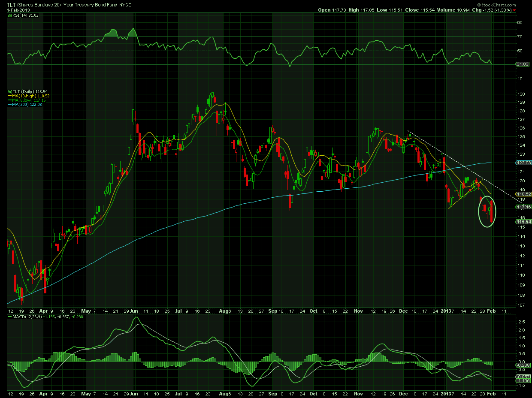Click the Jun label on the bottom MACD date axis

click(x=133, y=393)
